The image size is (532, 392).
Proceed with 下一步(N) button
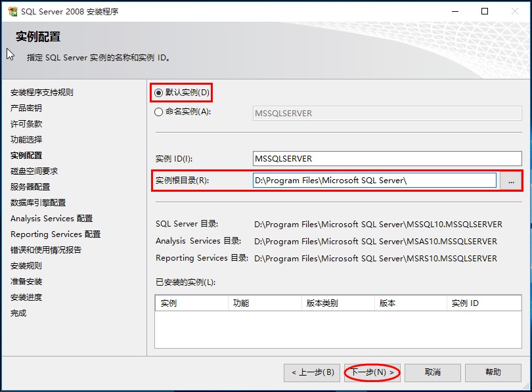(x=372, y=372)
